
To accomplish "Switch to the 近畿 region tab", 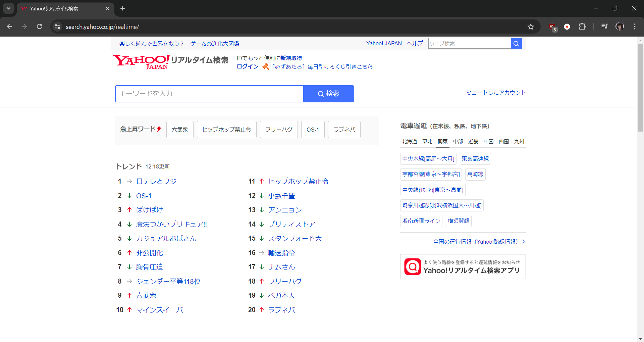I will coord(473,141).
